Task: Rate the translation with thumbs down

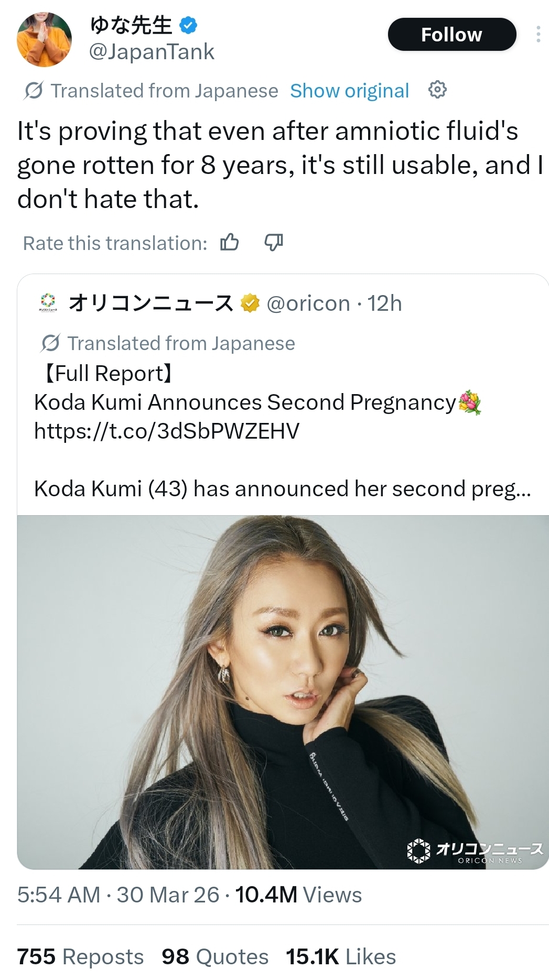Action: [x=273, y=243]
